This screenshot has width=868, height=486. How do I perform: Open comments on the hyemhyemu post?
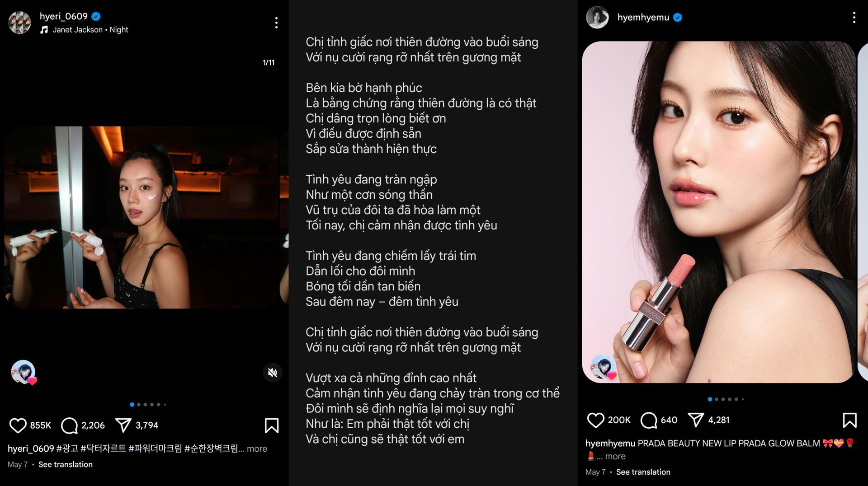click(649, 420)
